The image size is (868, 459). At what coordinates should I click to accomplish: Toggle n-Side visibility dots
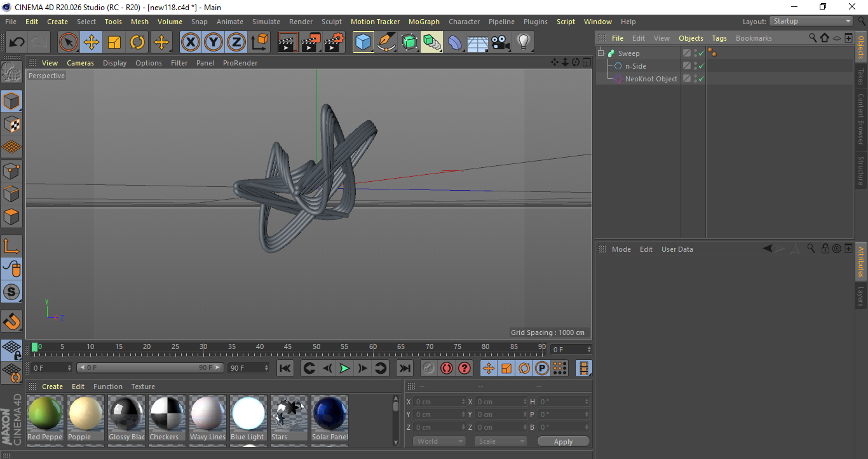click(695, 66)
